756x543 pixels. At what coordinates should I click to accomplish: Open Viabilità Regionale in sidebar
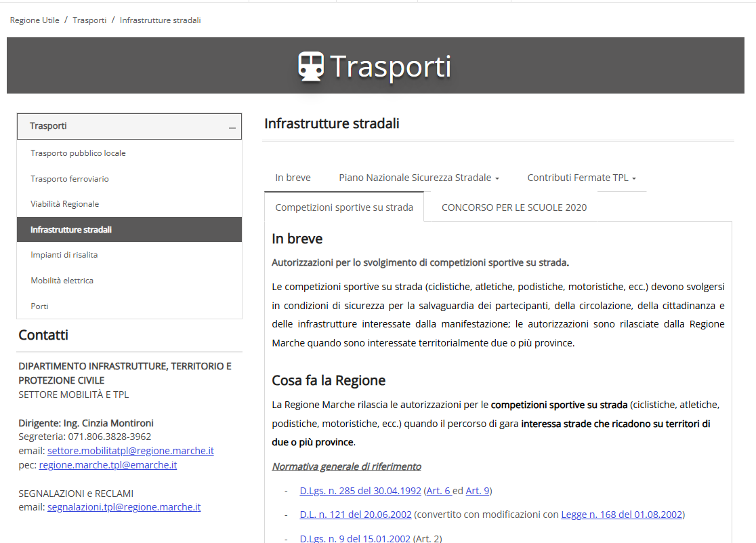(x=129, y=204)
